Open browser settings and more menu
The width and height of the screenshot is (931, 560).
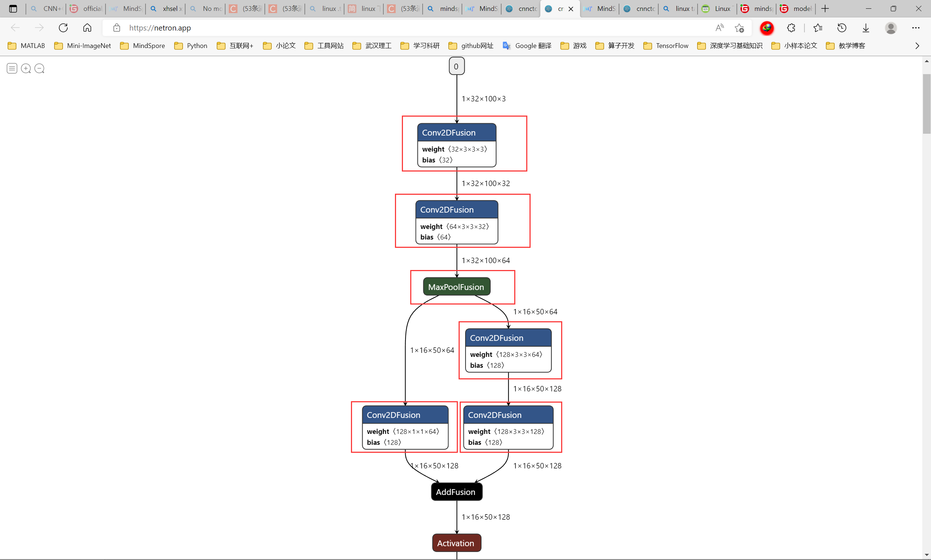pos(915,28)
